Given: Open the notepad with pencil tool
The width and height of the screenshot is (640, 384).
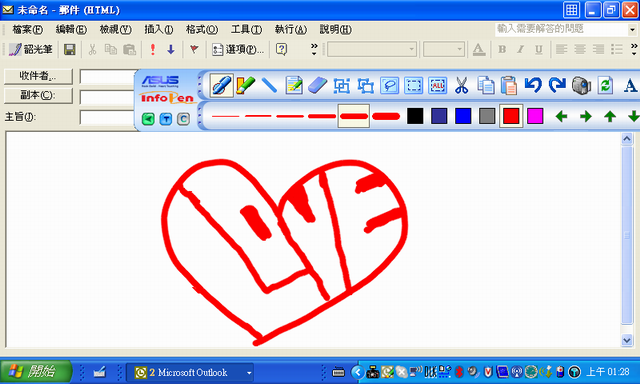Looking at the screenshot, I should coord(294,85).
